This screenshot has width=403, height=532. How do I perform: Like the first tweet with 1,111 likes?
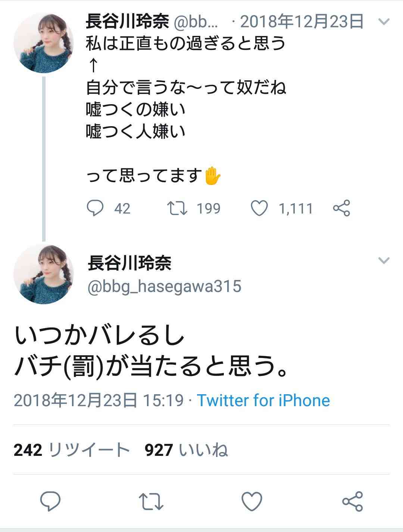coord(259,208)
